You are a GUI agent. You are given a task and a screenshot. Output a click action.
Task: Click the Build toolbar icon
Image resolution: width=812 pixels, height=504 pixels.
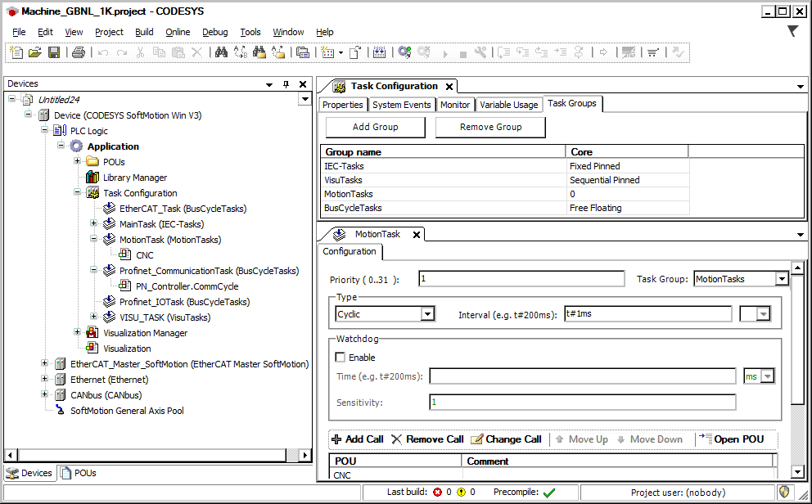pyautogui.click(x=380, y=52)
